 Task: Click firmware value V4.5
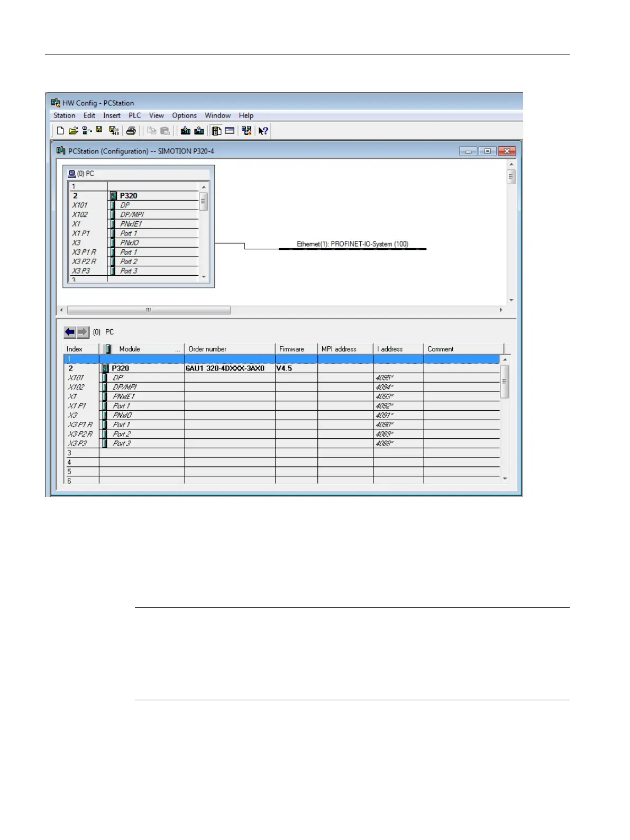[284, 368]
